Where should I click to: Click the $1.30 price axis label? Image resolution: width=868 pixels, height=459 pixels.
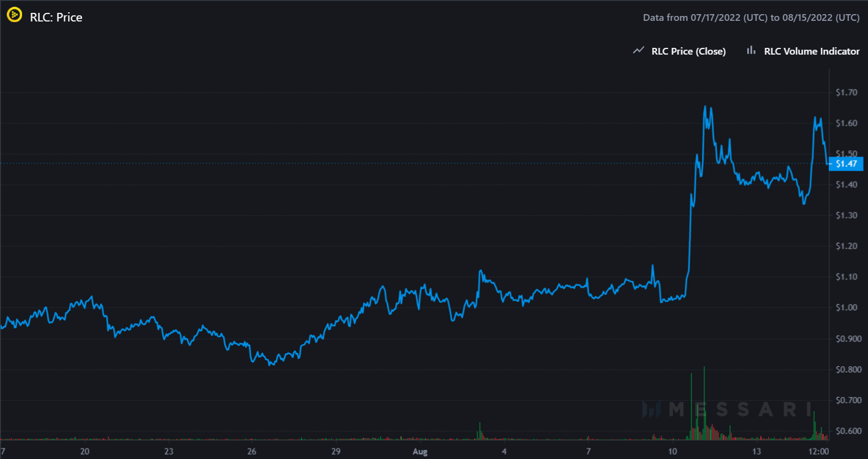pos(846,215)
